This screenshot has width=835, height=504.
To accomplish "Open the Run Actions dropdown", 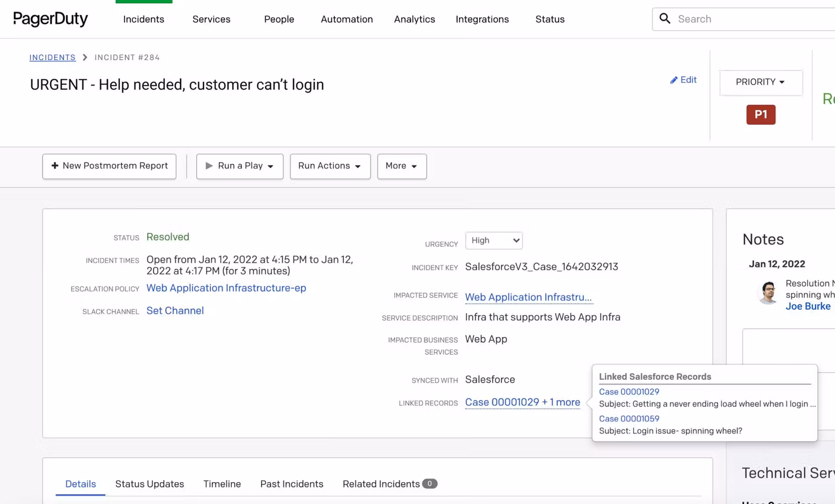I will tap(330, 166).
